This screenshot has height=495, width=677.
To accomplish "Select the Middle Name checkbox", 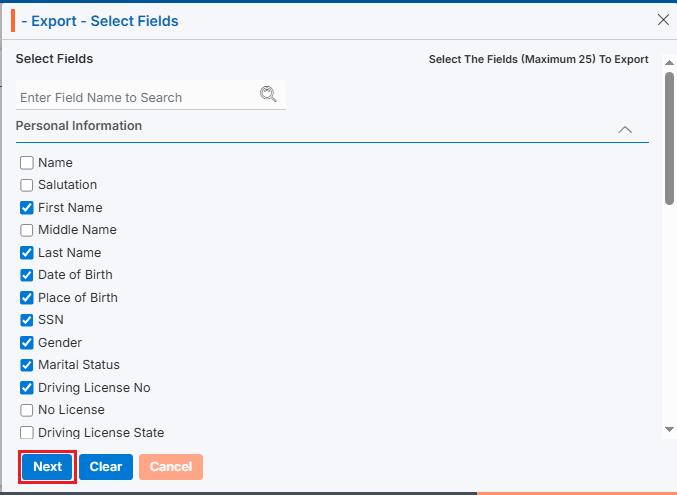I will (27, 230).
